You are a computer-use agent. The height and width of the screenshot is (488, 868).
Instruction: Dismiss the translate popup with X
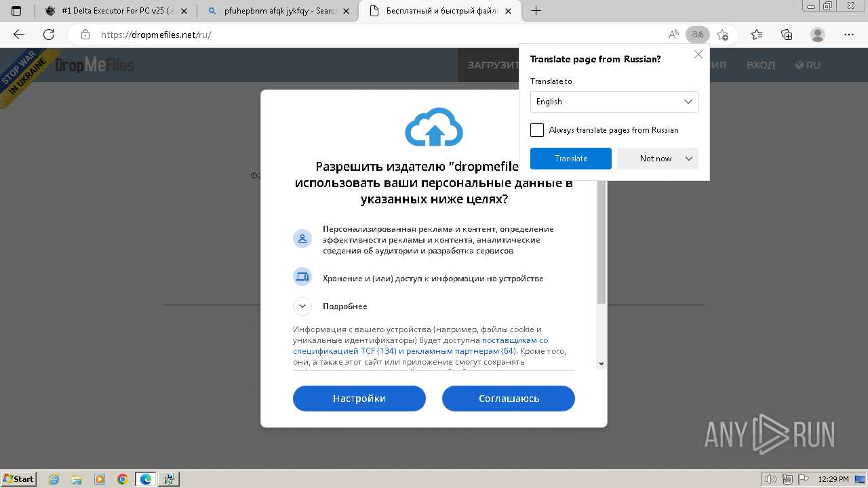pyautogui.click(x=698, y=54)
